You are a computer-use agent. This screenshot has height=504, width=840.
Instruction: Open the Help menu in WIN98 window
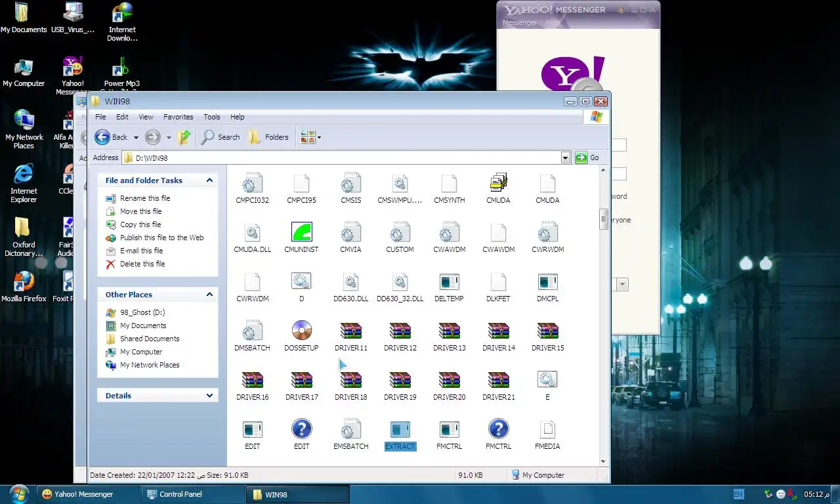pyautogui.click(x=238, y=117)
